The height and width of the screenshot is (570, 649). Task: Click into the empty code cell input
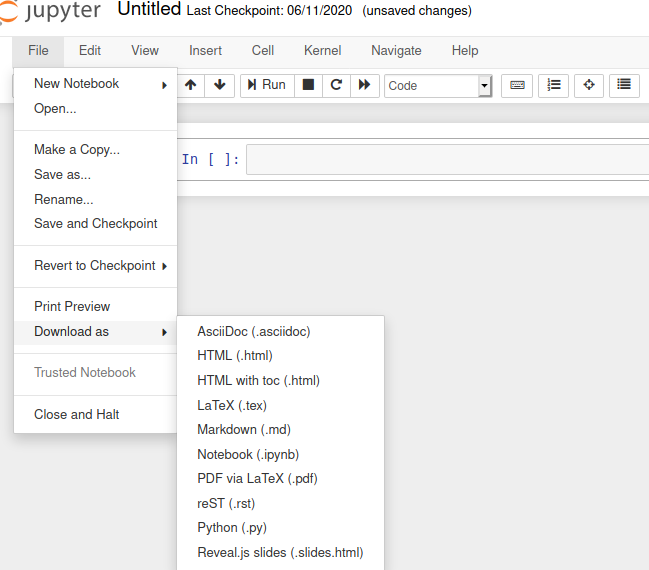pyautogui.click(x=448, y=159)
